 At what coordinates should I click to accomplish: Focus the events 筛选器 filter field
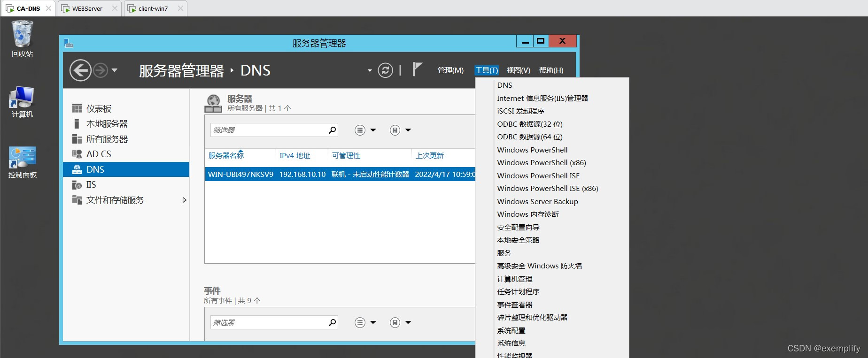point(268,322)
